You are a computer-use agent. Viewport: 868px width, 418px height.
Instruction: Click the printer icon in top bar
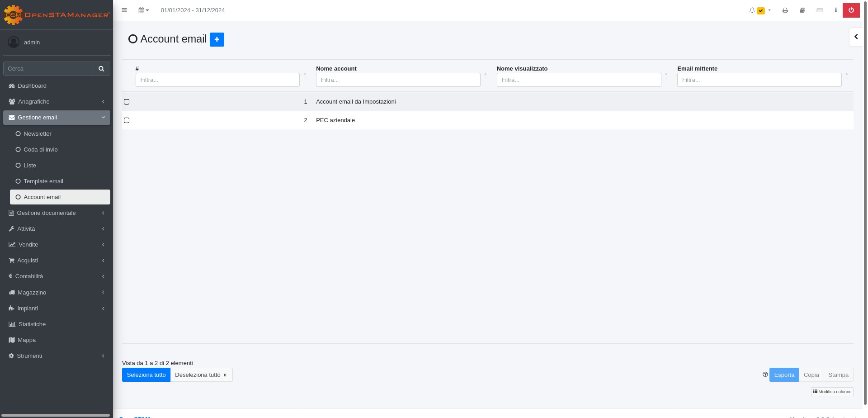tap(785, 10)
